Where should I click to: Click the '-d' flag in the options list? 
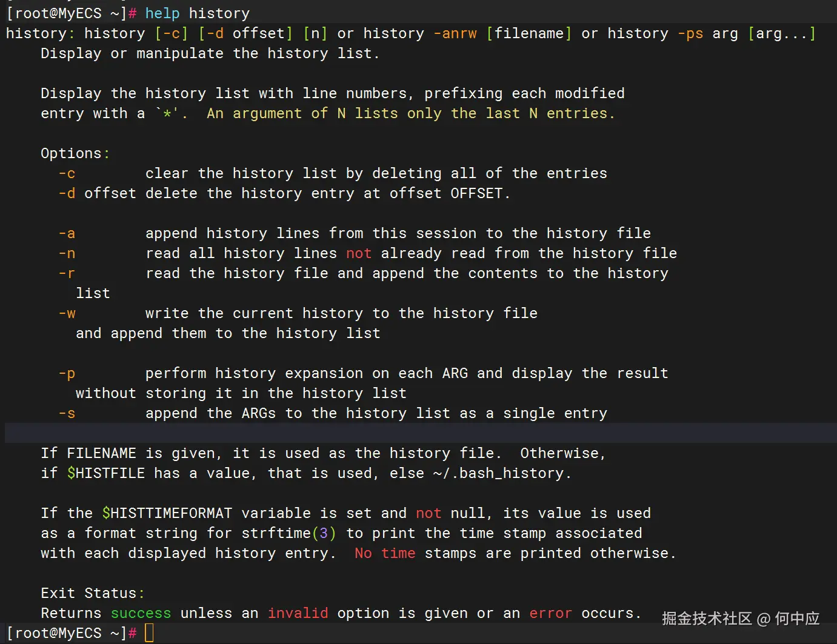pyautogui.click(x=67, y=193)
